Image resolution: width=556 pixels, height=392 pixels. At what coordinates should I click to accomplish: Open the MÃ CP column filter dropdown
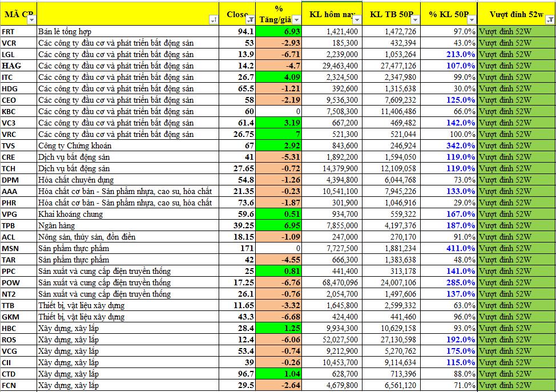(x=32, y=20)
